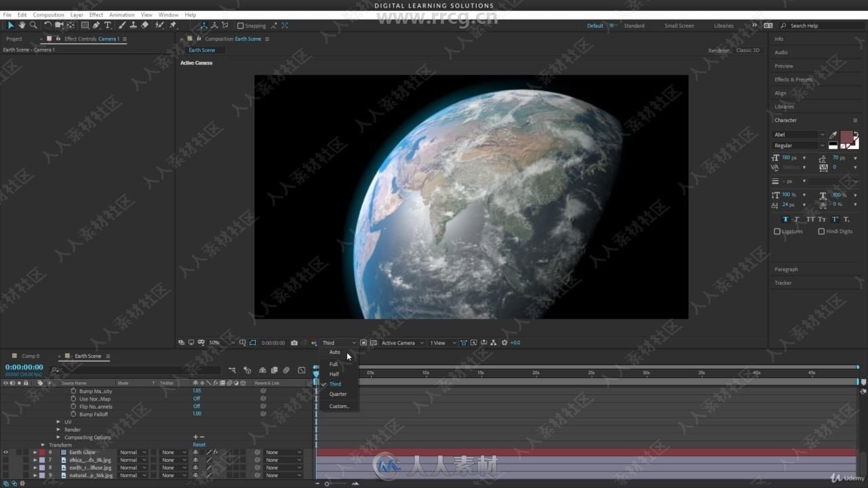Select the Brush tool
This screenshot has width=868, height=488.
click(122, 25)
